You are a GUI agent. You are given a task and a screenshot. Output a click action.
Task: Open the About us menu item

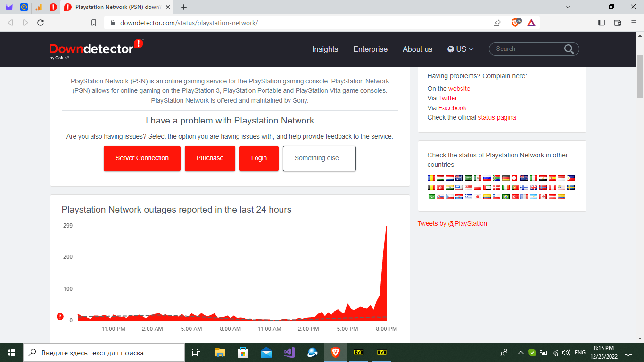tap(417, 49)
